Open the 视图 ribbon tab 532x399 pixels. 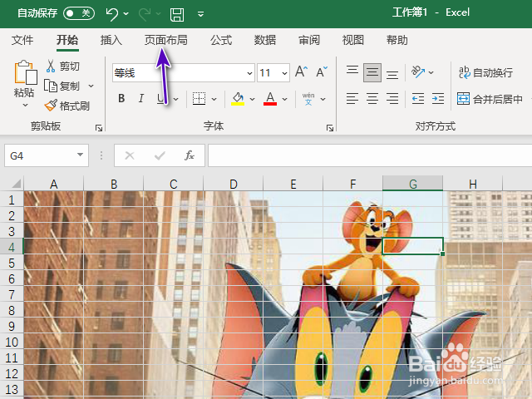pos(352,40)
